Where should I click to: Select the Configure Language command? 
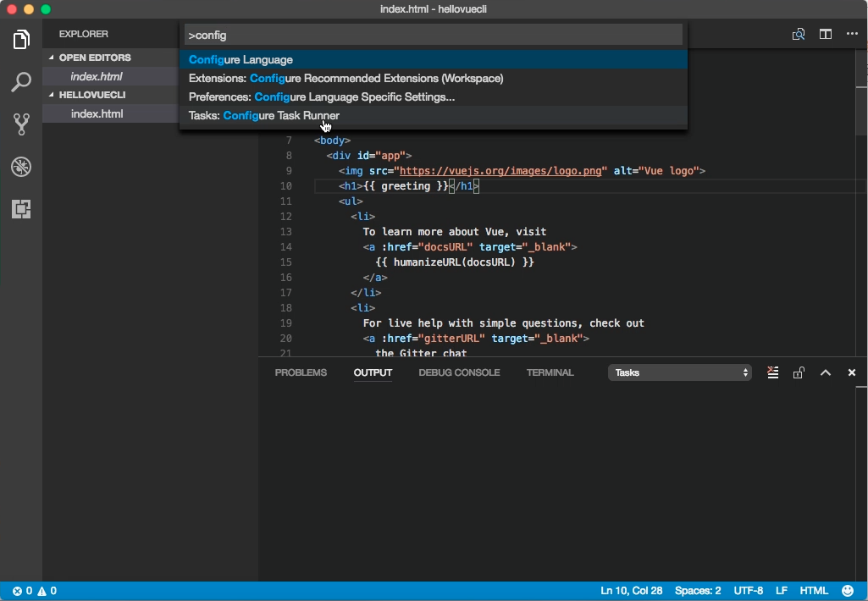pos(434,60)
